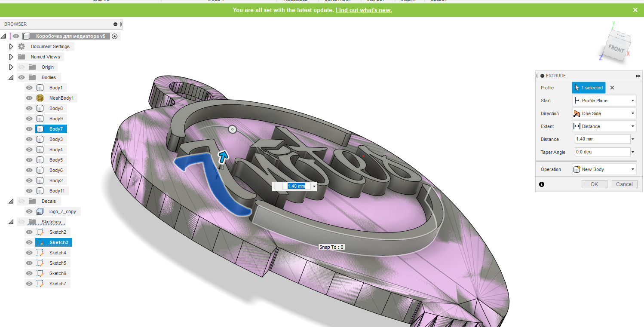Click the Sketch5 sketch icon
The height and width of the screenshot is (327, 644).
40,263
